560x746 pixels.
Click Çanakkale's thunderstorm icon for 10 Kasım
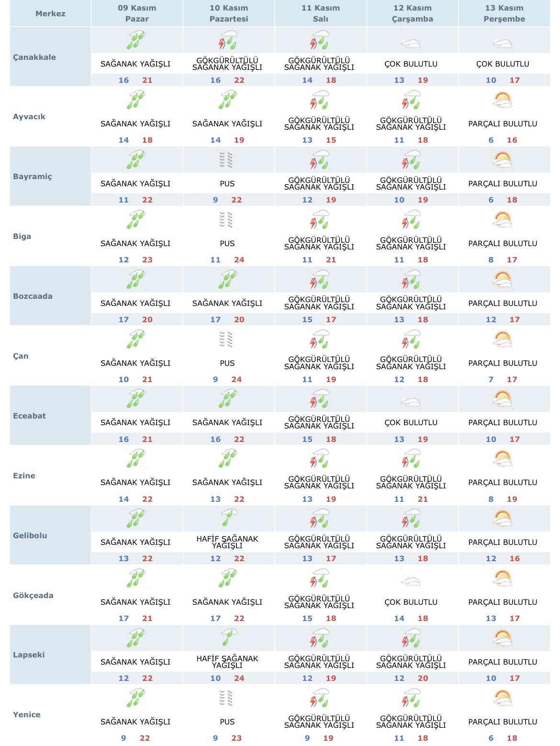pyautogui.click(x=228, y=40)
